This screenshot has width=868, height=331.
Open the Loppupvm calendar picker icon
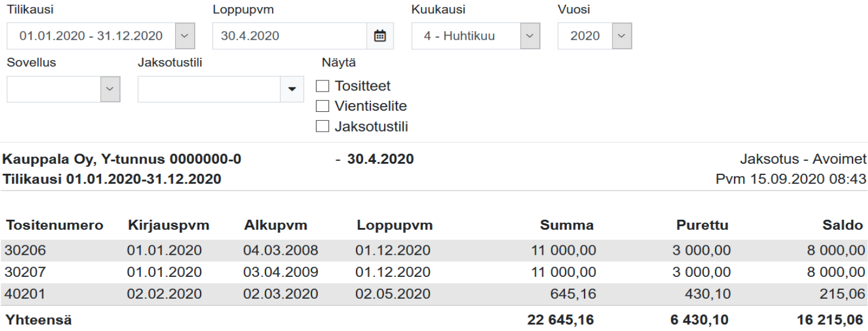380,36
